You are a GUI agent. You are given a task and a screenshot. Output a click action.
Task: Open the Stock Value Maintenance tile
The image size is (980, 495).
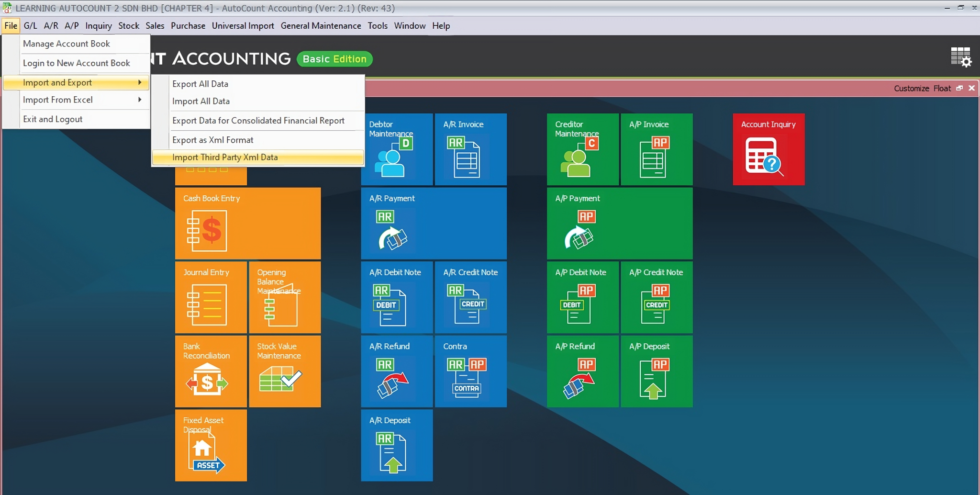(x=285, y=371)
